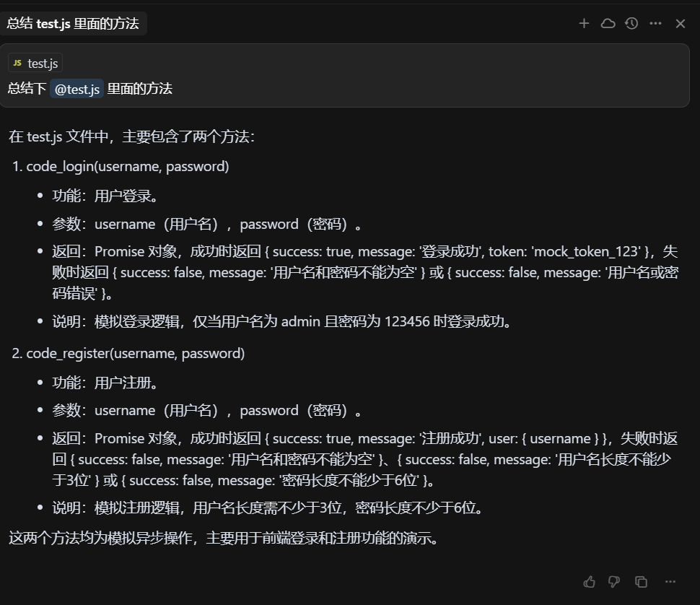Click the 功能：用户登录 bullet line
The image size is (700, 605).
tap(105, 196)
